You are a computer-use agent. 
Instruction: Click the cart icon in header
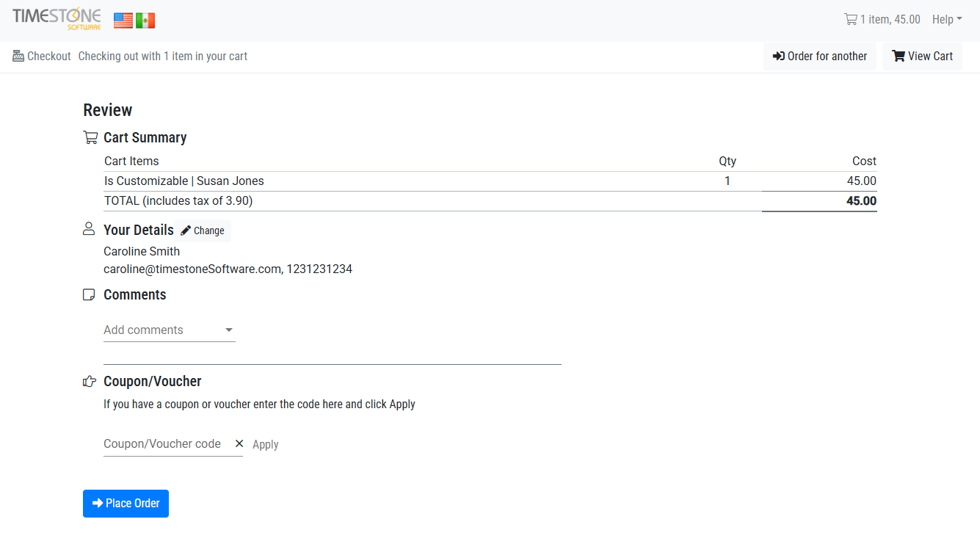coord(851,19)
